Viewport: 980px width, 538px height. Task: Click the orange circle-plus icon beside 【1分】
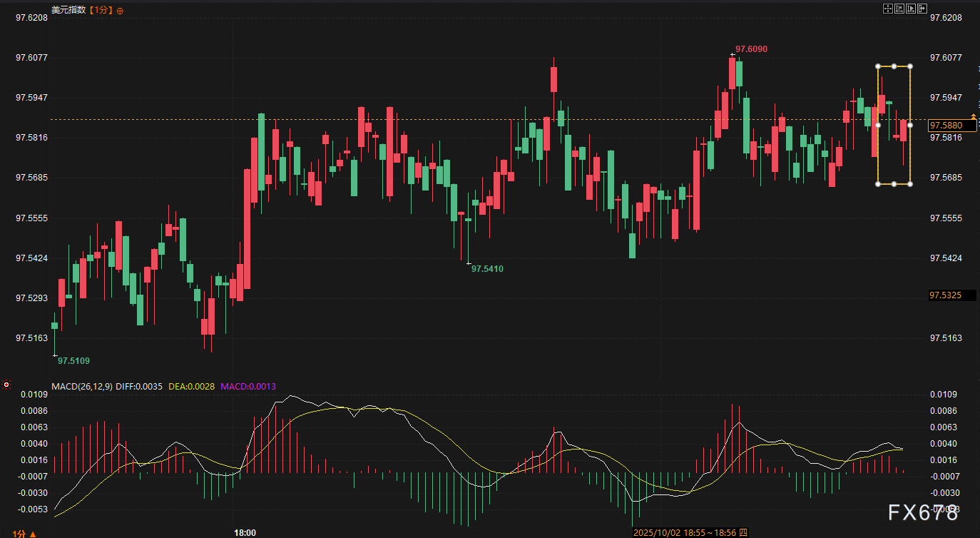click(x=119, y=11)
